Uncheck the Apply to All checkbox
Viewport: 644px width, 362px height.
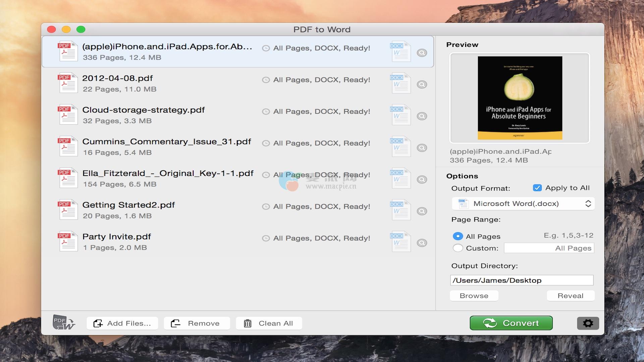(x=537, y=188)
